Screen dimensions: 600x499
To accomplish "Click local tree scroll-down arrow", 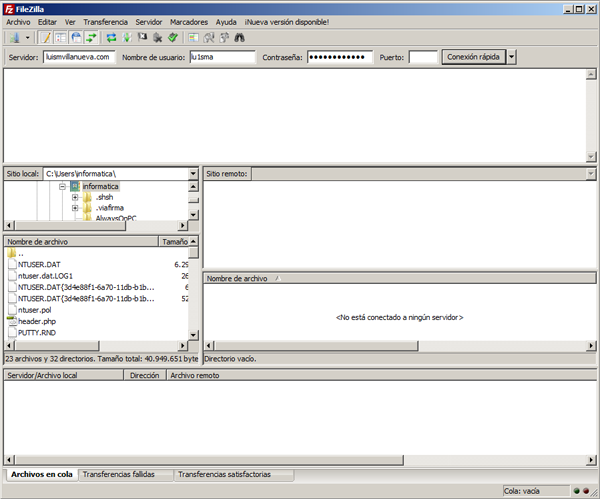I will pyautogui.click(x=194, y=215).
